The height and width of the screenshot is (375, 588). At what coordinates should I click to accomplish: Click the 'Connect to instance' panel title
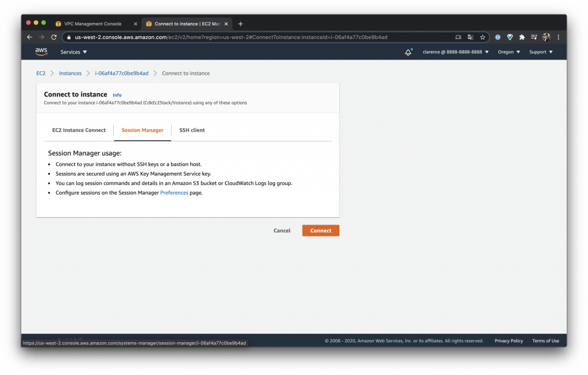[75, 94]
